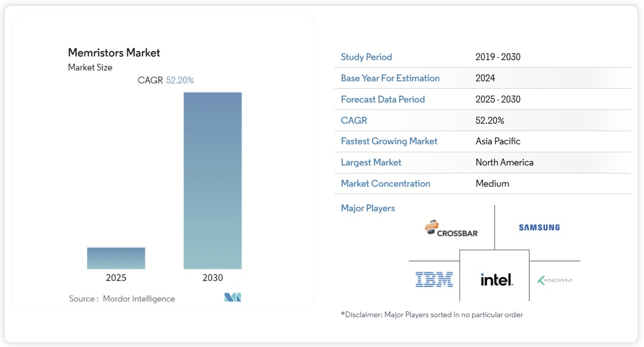Click the 2030 market size bar

point(212,180)
